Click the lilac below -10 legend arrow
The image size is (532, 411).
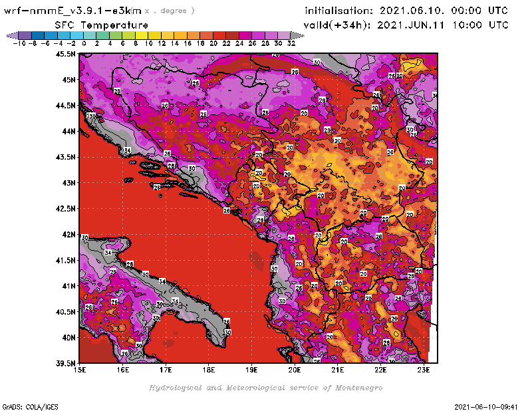[12, 35]
